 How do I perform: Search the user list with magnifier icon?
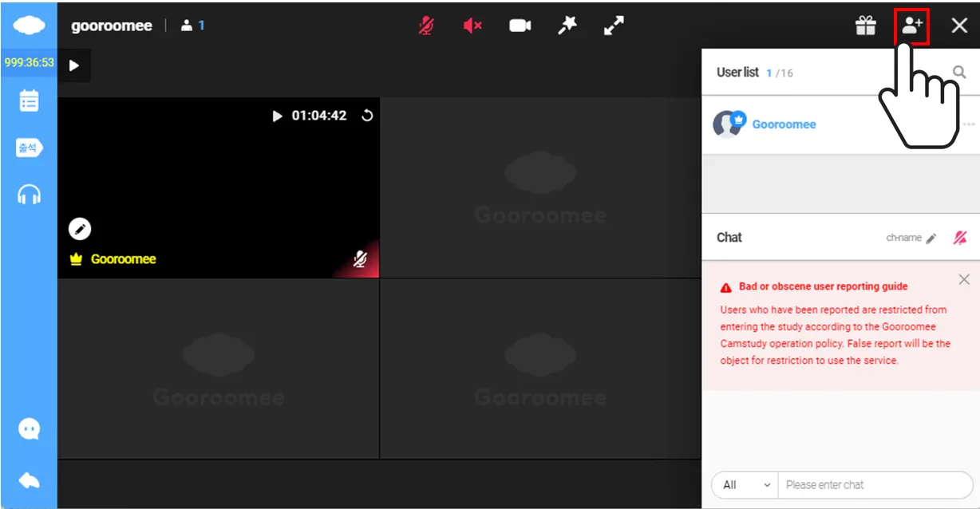click(959, 73)
